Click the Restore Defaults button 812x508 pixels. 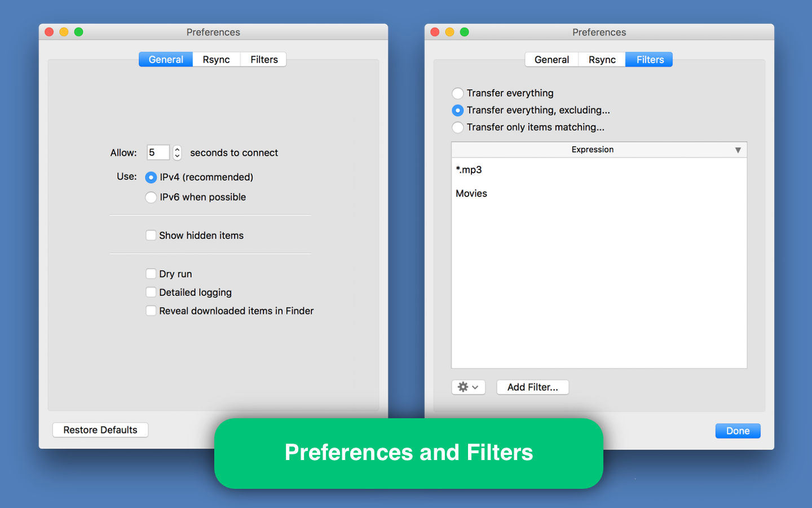100,430
